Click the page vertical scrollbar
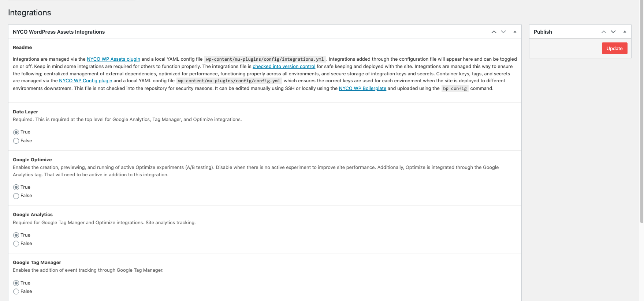 (x=641, y=112)
